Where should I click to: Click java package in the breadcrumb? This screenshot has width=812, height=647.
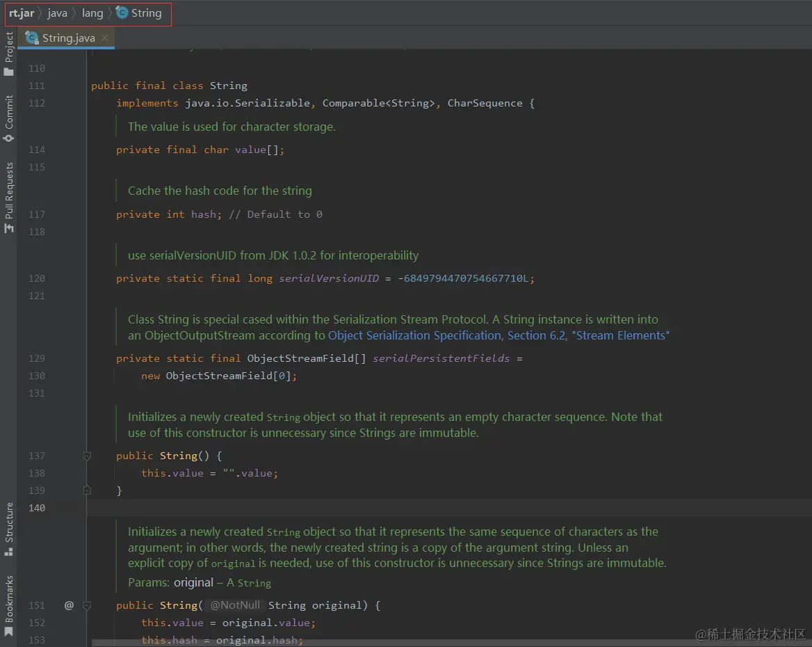(57, 13)
